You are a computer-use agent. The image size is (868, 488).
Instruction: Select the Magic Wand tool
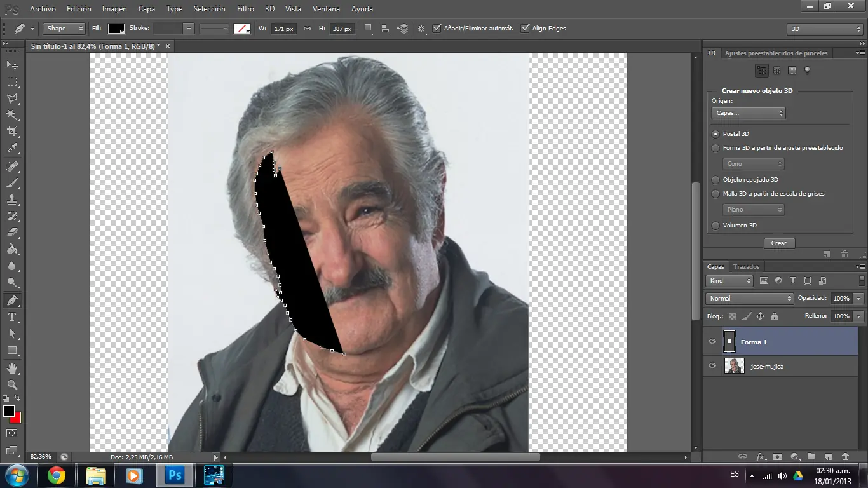point(12,115)
